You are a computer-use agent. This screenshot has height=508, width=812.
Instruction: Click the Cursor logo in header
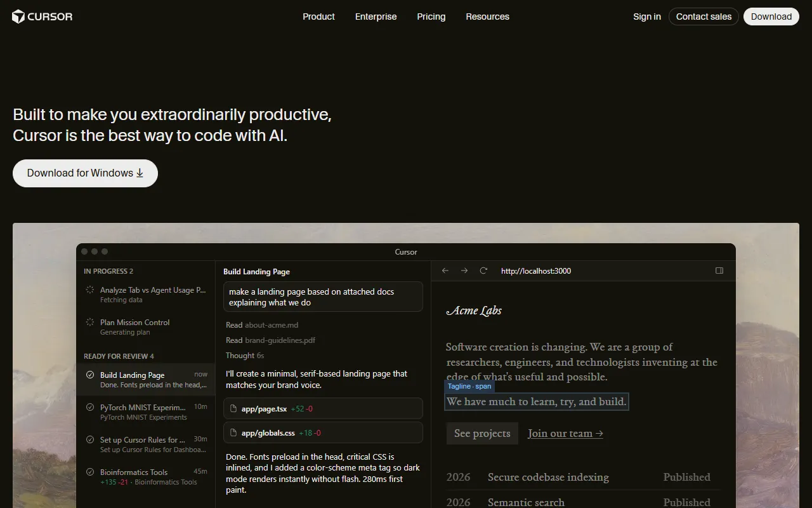point(42,17)
